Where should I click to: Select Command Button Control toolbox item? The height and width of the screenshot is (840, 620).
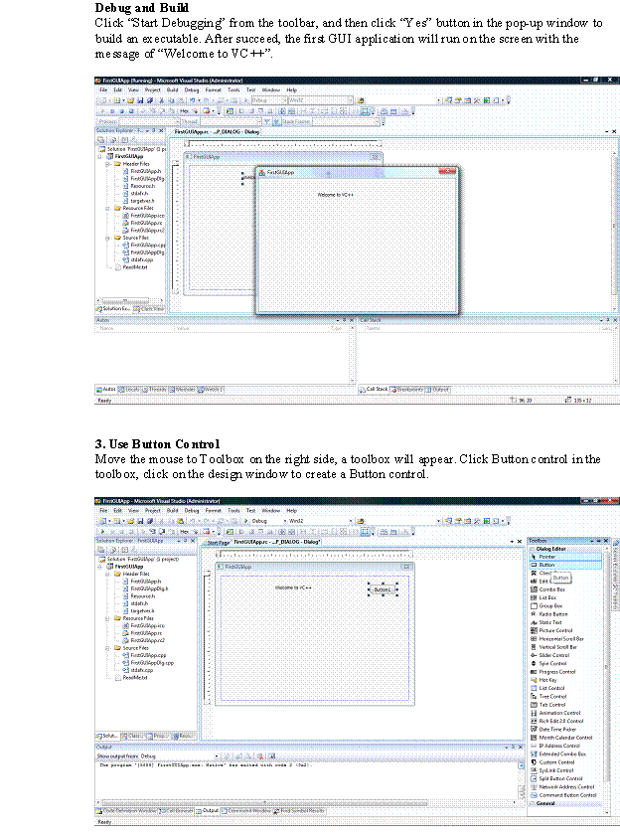[563, 795]
